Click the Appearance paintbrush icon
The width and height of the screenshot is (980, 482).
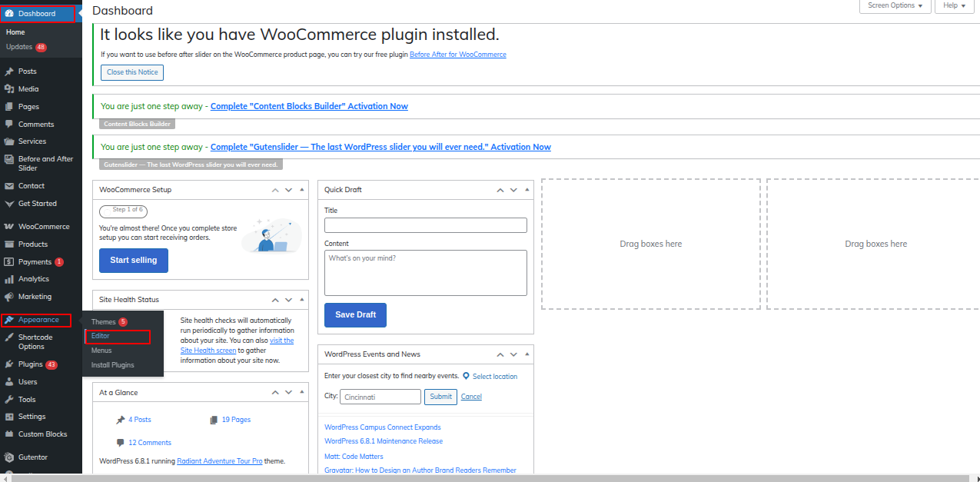(x=9, y=320)
